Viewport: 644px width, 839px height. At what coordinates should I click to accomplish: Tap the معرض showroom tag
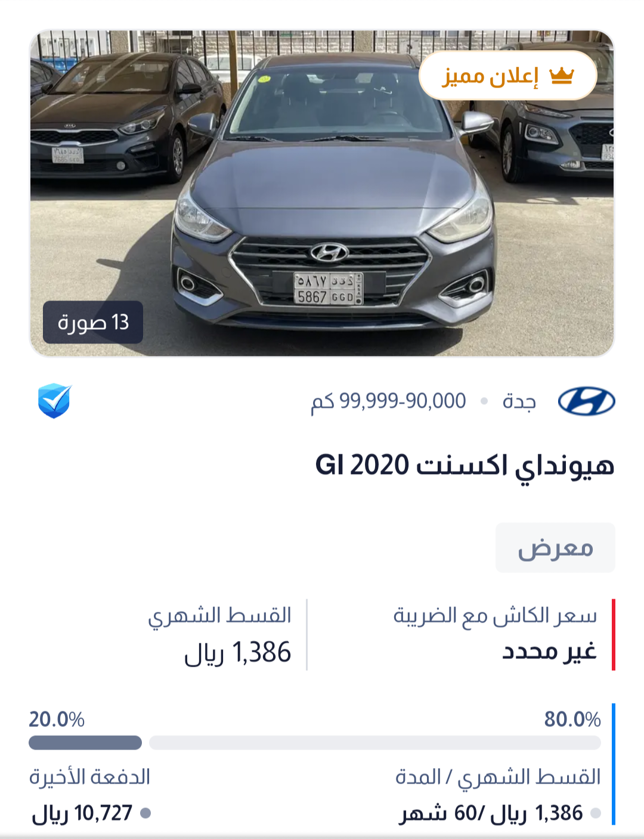(x=555, y=547)
